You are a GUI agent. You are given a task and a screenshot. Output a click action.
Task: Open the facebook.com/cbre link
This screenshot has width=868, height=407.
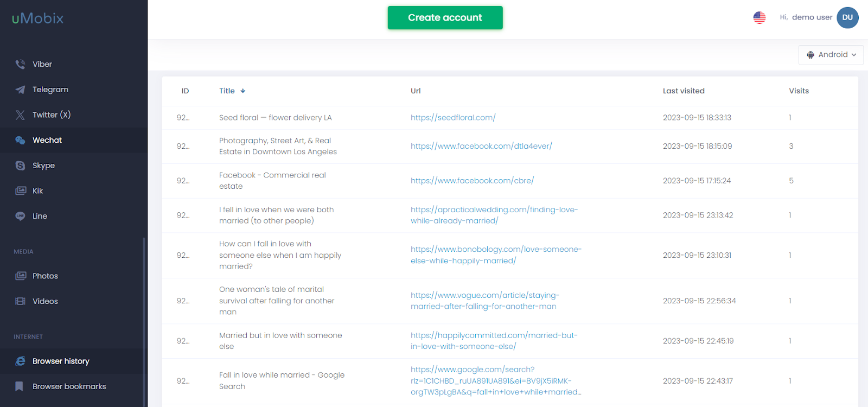click(471, 181)
